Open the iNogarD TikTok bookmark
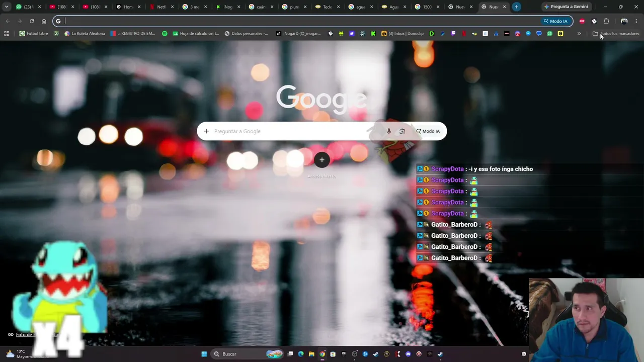Screen dimensions: 644x362 point(298,34)
